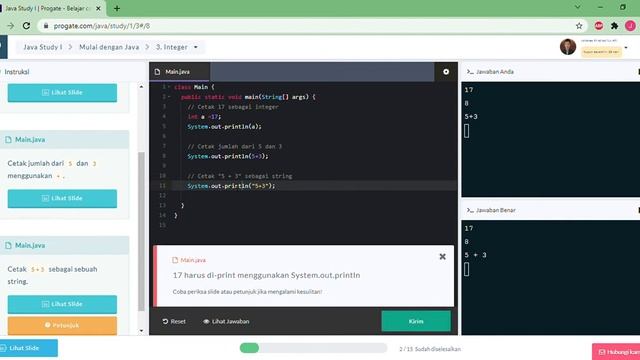Click the Instruksi panel header

coord(16,71)
